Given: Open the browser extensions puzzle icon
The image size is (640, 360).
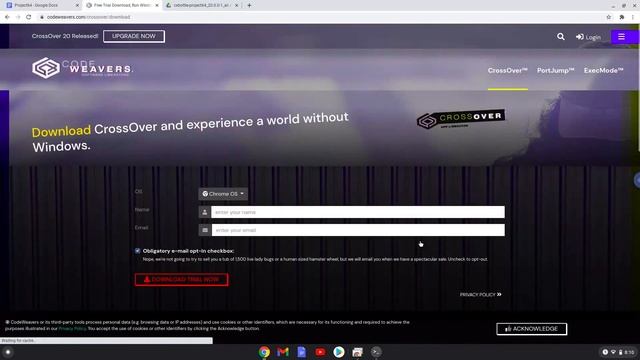Looking at the screenshot, I should pos(622,17).
